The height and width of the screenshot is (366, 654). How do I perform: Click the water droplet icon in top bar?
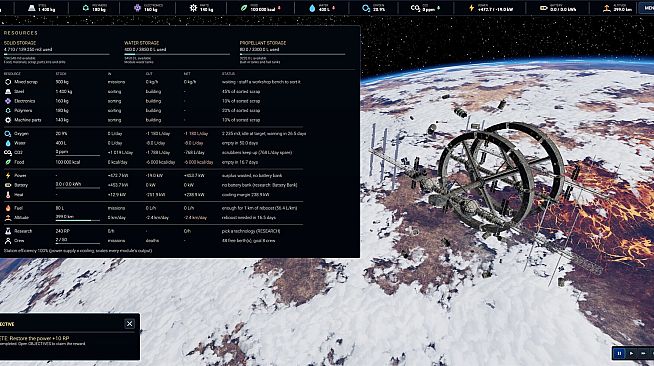click(312, 8)
